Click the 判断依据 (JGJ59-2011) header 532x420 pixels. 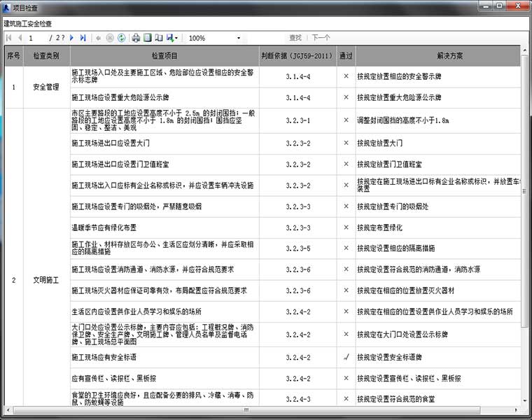[x=297, y=56]
